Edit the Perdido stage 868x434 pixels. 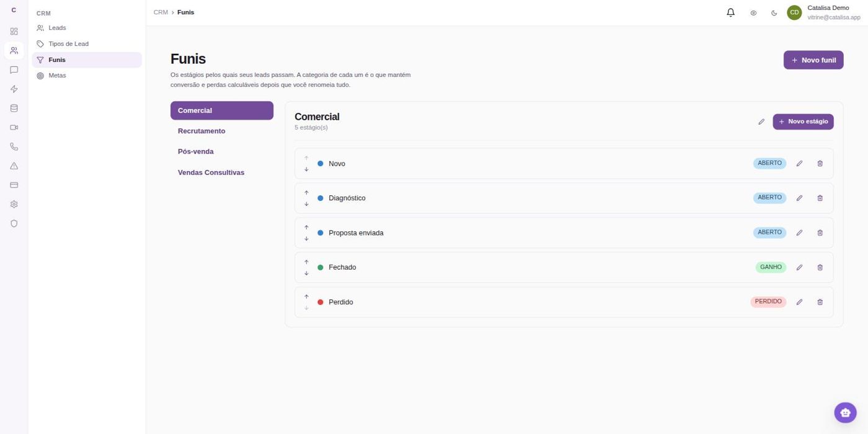click(x=799, y=303)
